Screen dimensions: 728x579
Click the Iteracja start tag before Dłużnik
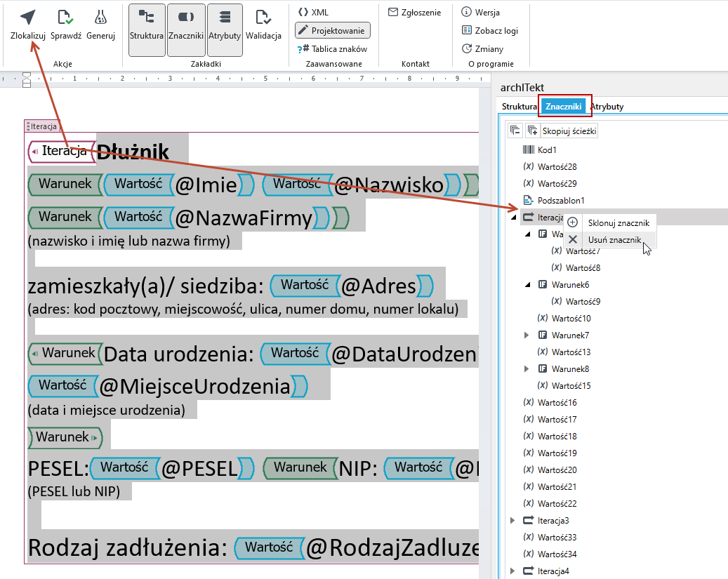click(62, 151)
